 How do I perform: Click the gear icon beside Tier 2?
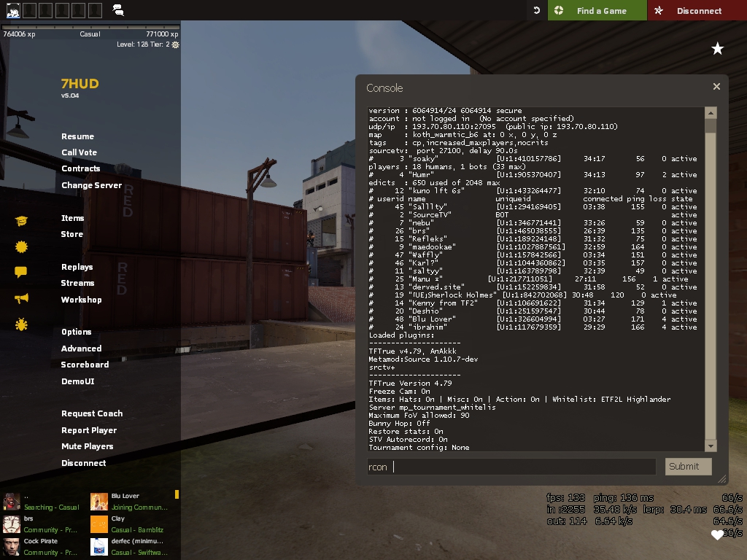pyautogui.click(x=175, y=44)
